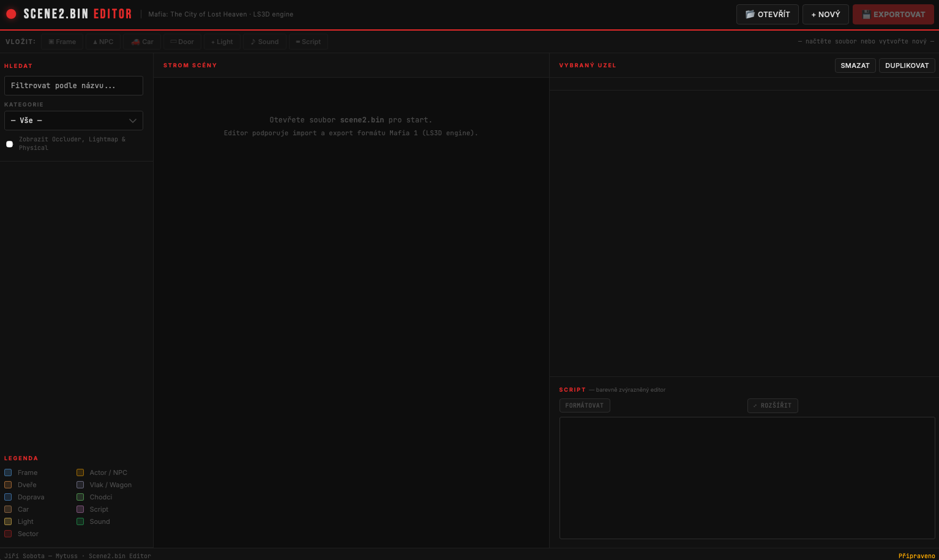Click 'Editor podporuje import a export' info line
This screenshot has height=560, width=939.
click(351, 133)
